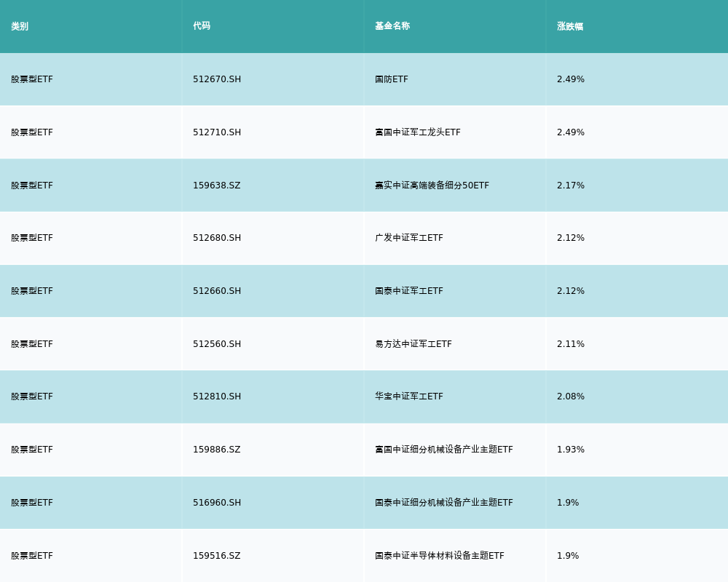
Task: Select code 512560.SH
Action: [217, 344]
